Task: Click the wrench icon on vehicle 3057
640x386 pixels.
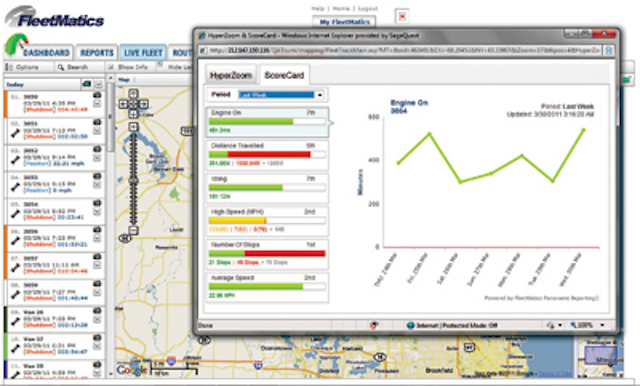Action: point(16,268)
